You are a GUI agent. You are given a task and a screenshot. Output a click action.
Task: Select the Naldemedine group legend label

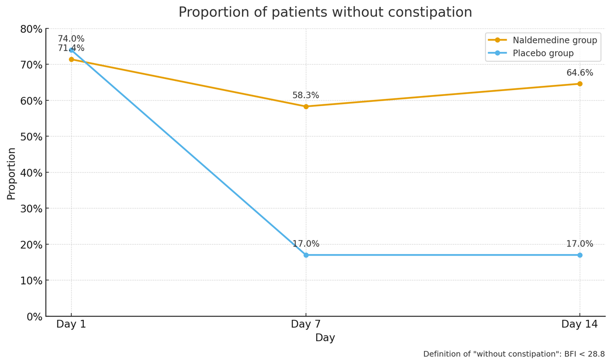(555, 40)
